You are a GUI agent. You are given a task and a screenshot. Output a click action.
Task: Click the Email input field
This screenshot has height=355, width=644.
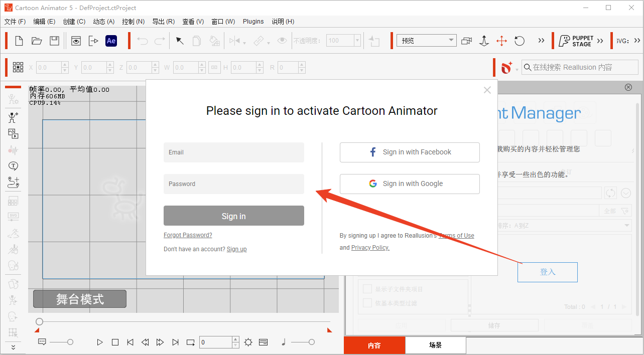click(x=233, y=152)
